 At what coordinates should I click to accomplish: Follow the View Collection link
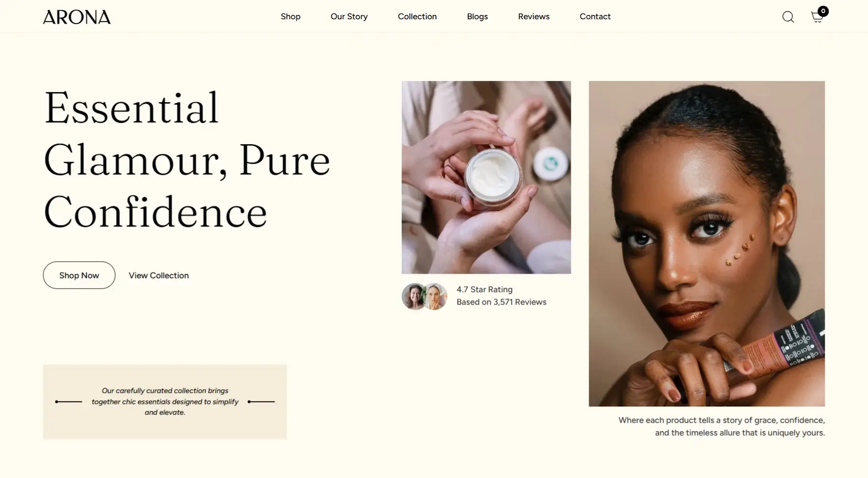click(x=159, y=275)
